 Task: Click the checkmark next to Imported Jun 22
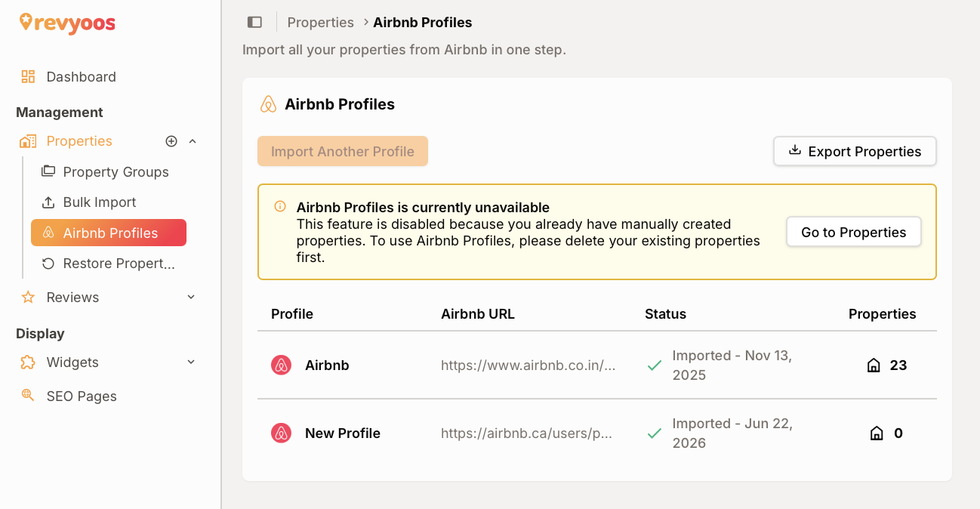(655, 433)
